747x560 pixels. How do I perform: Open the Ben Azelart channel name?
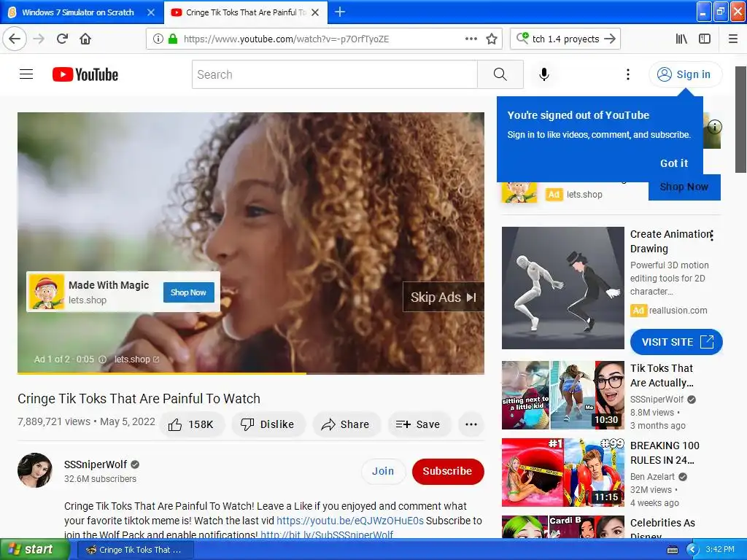coord(652,477)
